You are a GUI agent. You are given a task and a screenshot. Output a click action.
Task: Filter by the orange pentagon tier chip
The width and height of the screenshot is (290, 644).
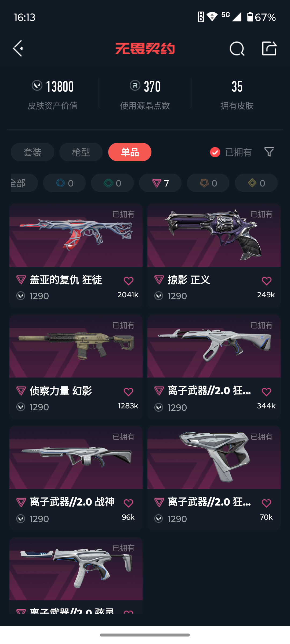click(208, 183)
